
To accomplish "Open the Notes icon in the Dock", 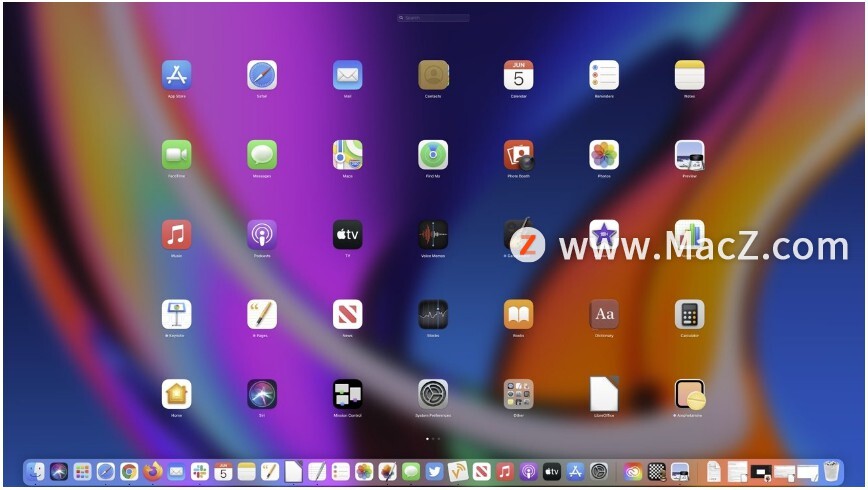I will pyautogui.click(x=246, y=472).
